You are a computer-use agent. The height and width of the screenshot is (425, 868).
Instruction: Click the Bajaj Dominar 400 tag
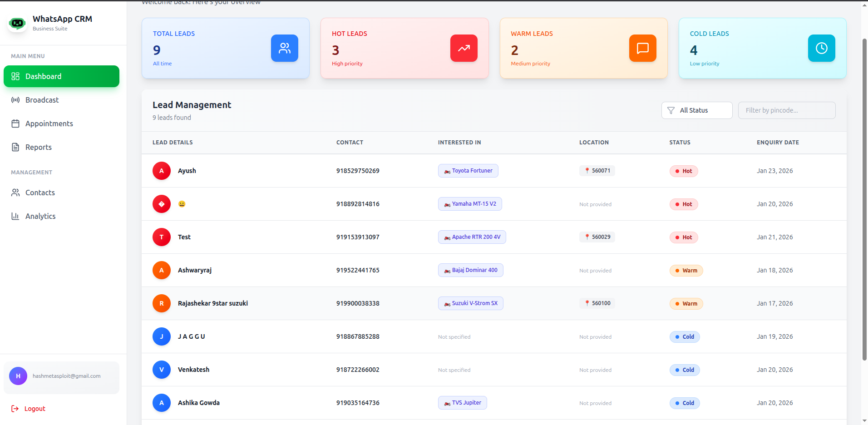pos(471,270)
